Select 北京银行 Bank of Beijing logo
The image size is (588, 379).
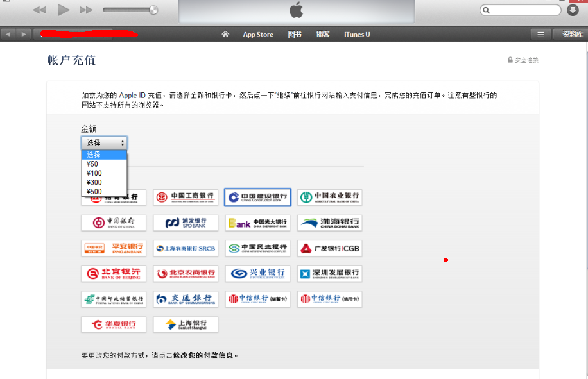pos(114,274)
